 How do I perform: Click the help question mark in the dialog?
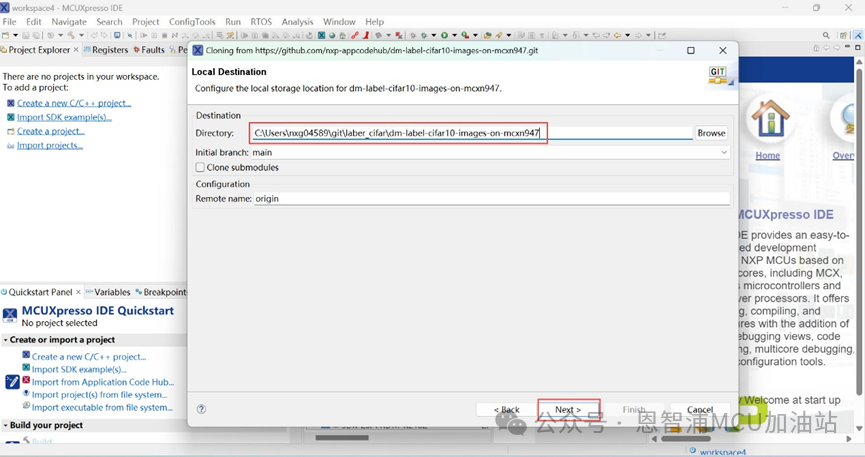(x=201, y=409)
